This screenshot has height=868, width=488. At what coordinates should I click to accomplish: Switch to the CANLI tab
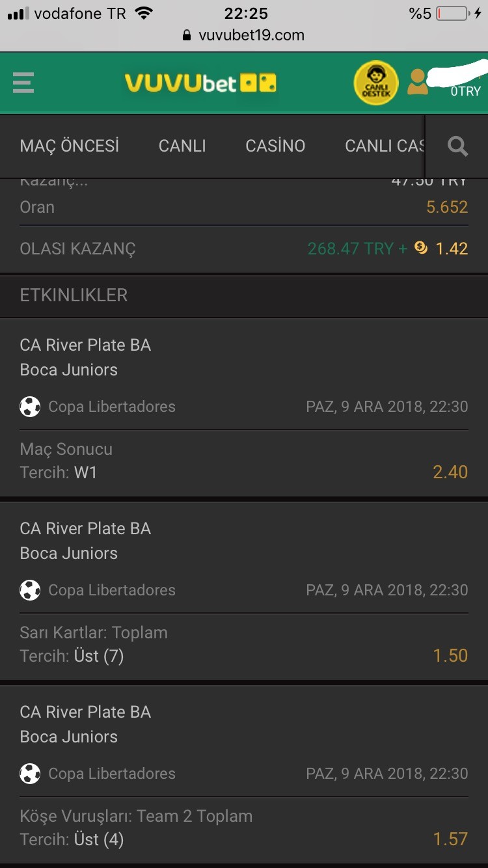click(x=182, y=146)
